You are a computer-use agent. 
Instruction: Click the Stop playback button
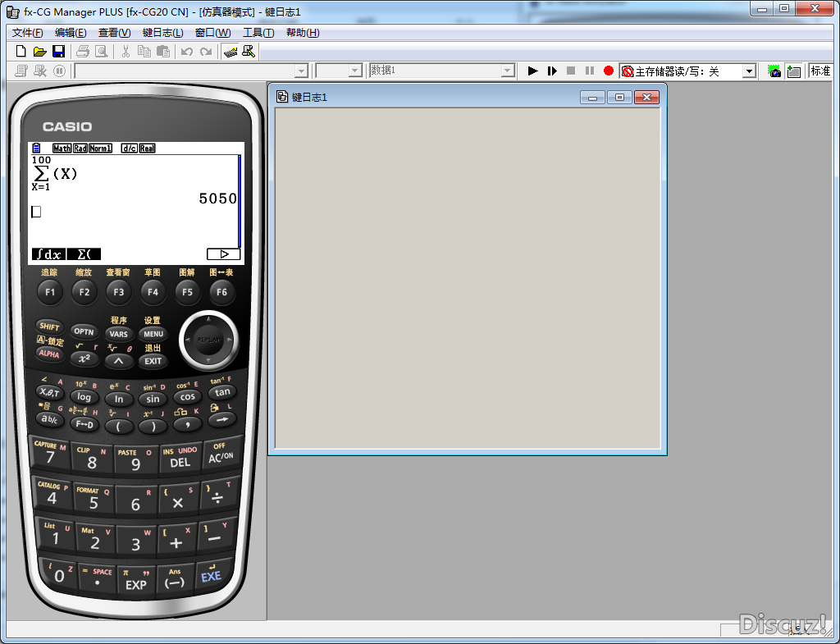pos(571,71)
